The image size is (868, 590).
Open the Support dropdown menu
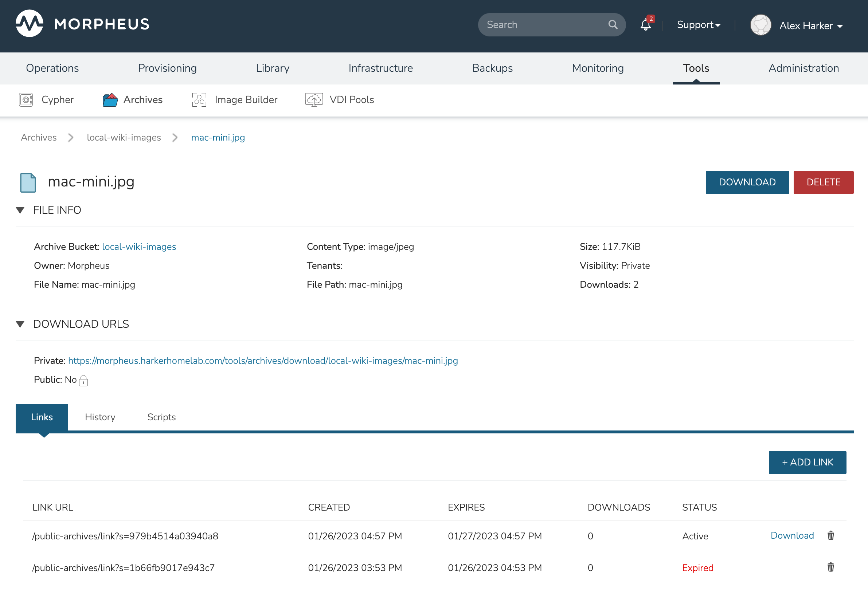click(698, 25)
